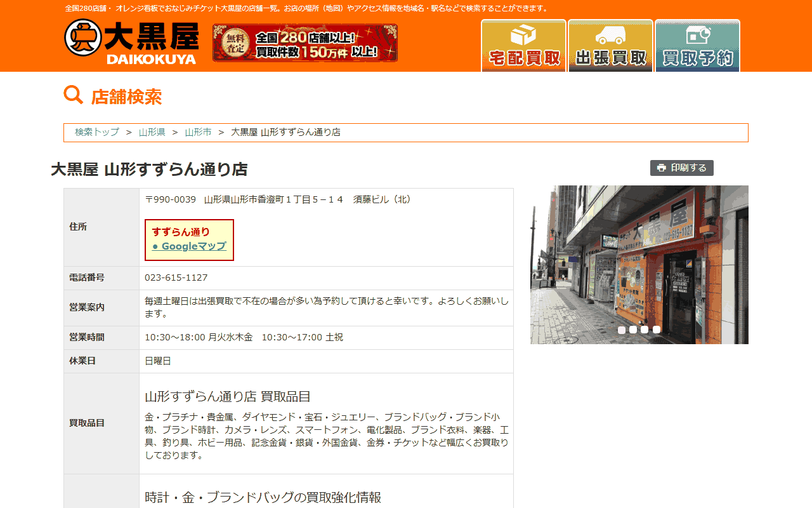Select the 営業案内 row label
The height and width of the screenshot is (508, 812).
coord(87,307)
